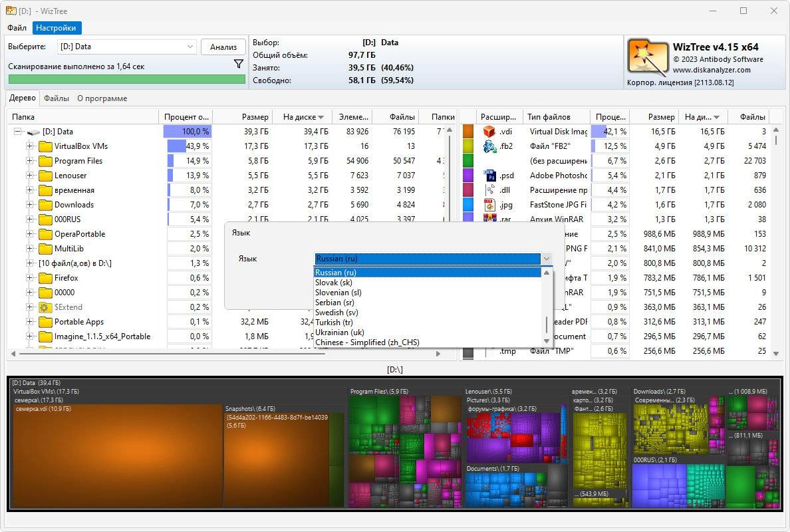790x532 pixels.
Task: Select Slovak (sk) in language list
Action: pos(427,283)
